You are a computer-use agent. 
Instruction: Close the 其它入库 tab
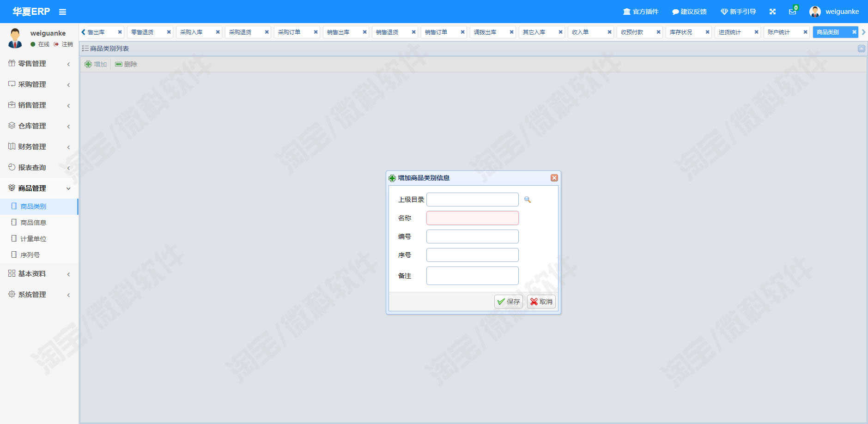pyautogui.click(x=560, y=32)
